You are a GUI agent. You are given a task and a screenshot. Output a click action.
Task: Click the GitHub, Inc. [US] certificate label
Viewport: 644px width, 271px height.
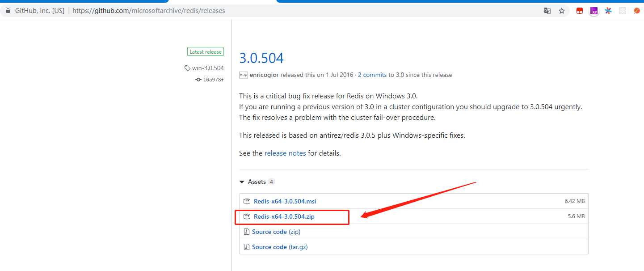pyautogui.click(x=40, y=11)
